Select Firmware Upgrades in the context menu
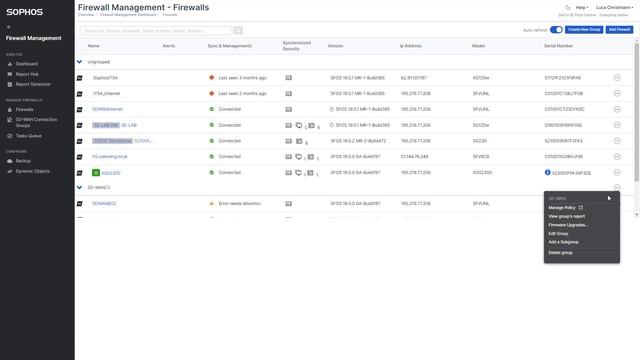This screenshot has width=640, height=360. 568,225
